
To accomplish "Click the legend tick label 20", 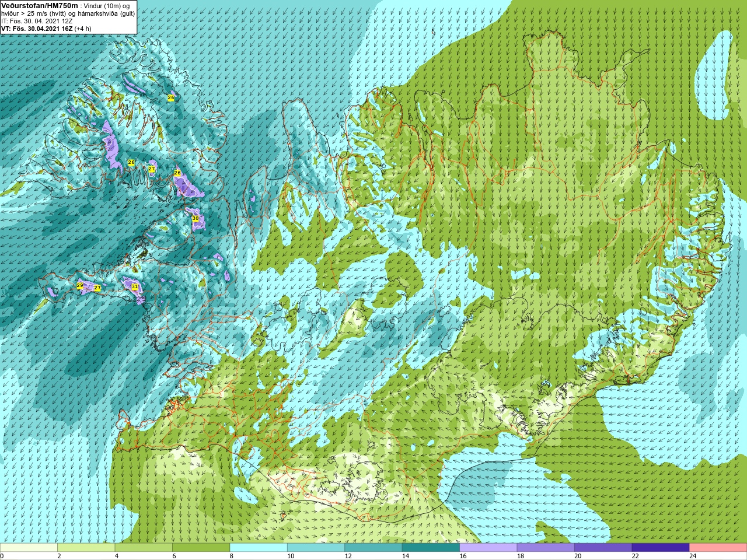I will click(578, 556).
